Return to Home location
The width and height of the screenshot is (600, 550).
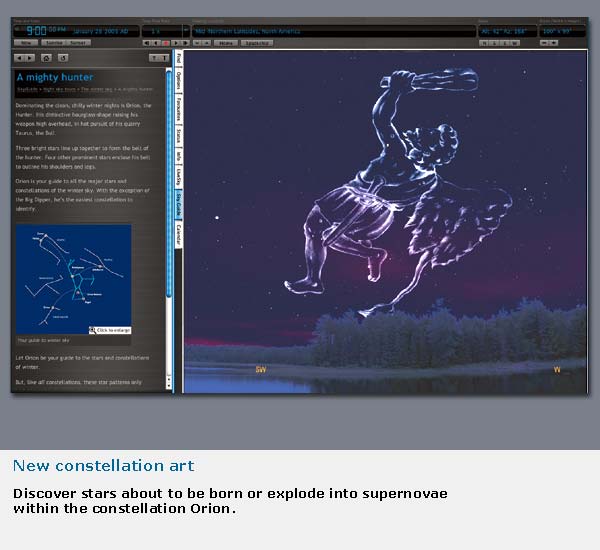click(226, 43)
